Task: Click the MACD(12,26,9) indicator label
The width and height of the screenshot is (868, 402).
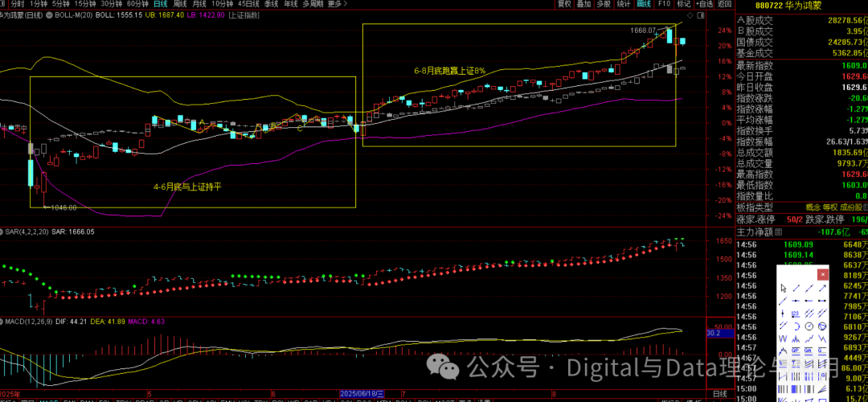Action: (x=29, y=321)
